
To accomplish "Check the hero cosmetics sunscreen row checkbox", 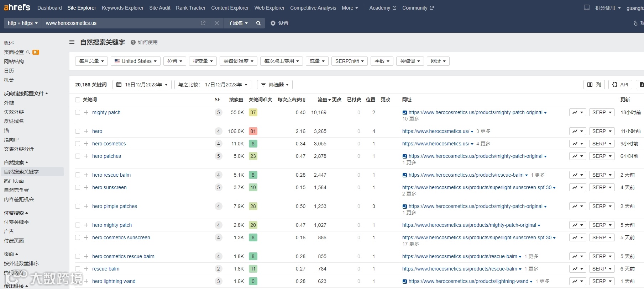I will click(78, 237).
